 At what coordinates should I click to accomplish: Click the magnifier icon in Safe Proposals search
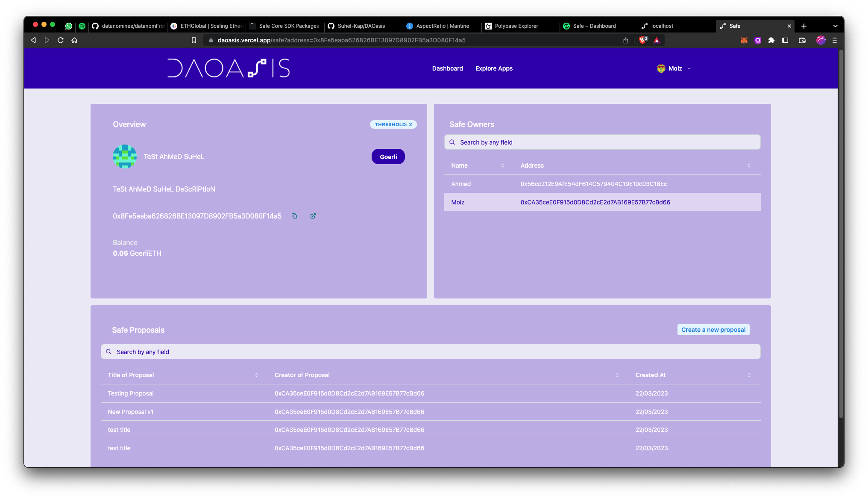pos(109,351)
